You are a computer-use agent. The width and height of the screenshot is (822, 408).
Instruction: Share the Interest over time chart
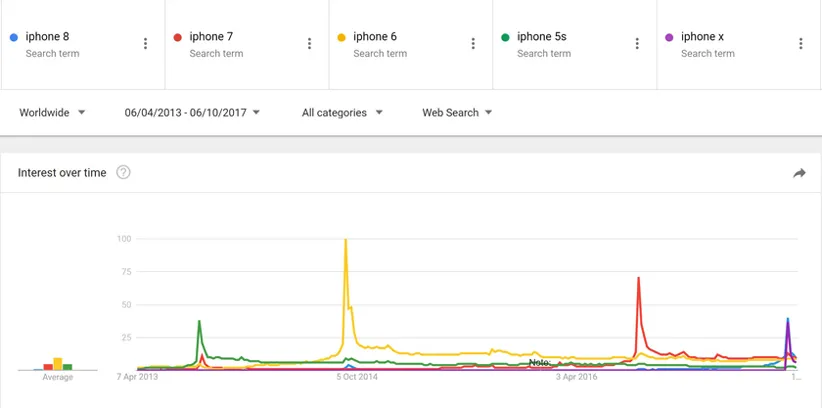click(x=799, y=173)
